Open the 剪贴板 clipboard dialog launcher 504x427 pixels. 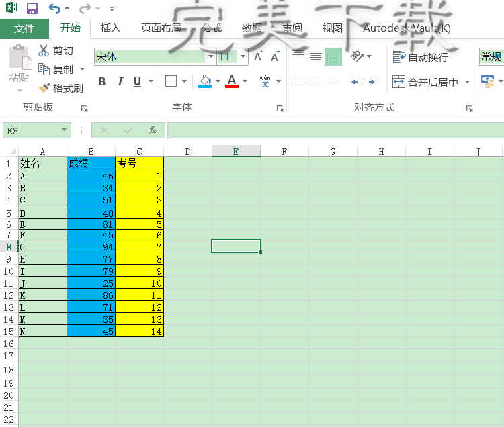click(x=85, y=109)
